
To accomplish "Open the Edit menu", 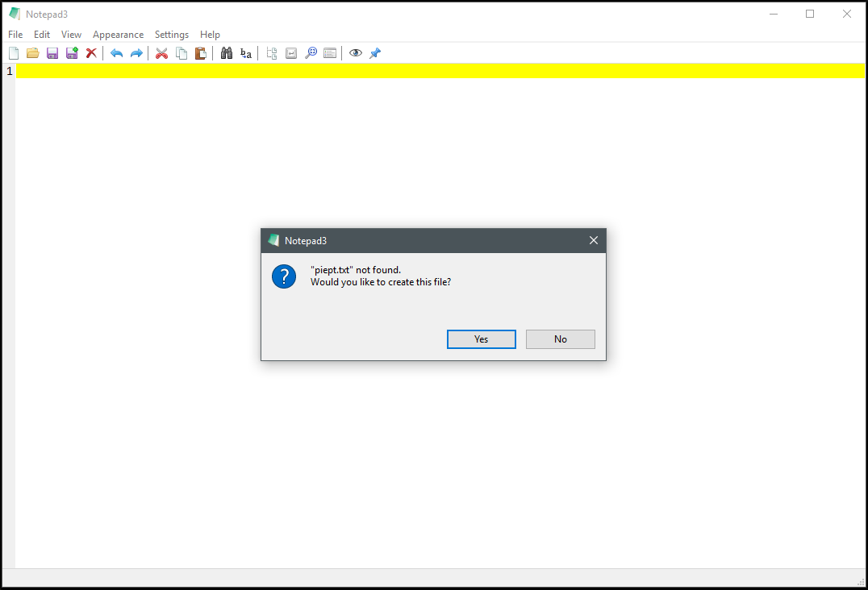I will coord(42,35).
